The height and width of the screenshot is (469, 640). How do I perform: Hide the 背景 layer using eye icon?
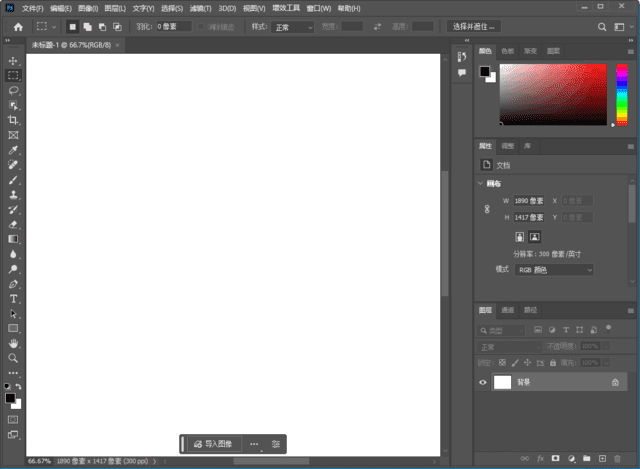pyautogui.click(x=483, y=382)
